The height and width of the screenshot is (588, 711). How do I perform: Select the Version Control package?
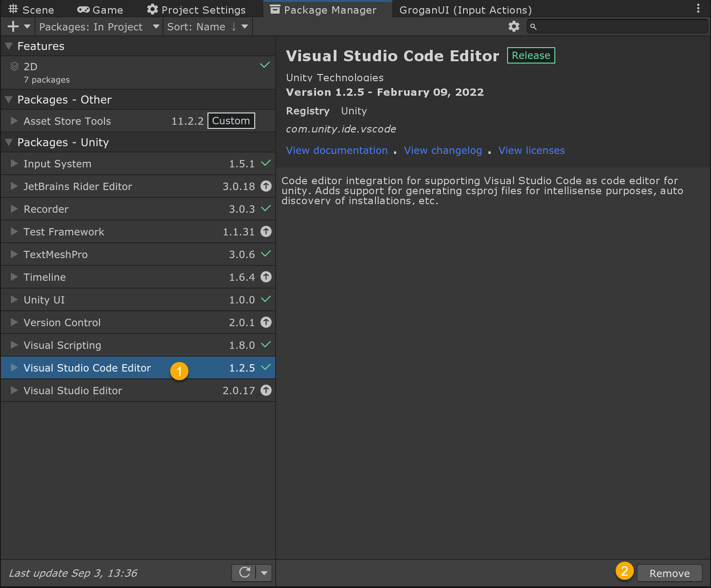point(138,323)
